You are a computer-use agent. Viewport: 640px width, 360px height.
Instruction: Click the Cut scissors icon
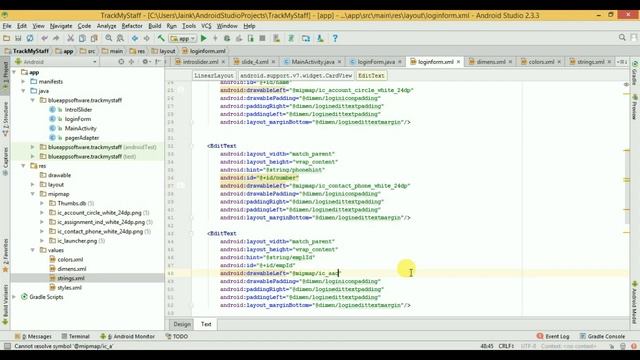tap(71, 38)
